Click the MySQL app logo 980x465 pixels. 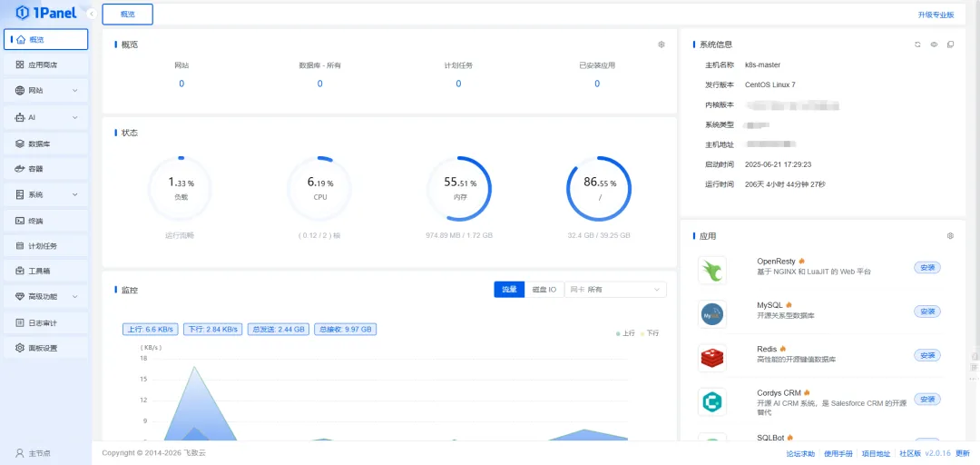712,314
